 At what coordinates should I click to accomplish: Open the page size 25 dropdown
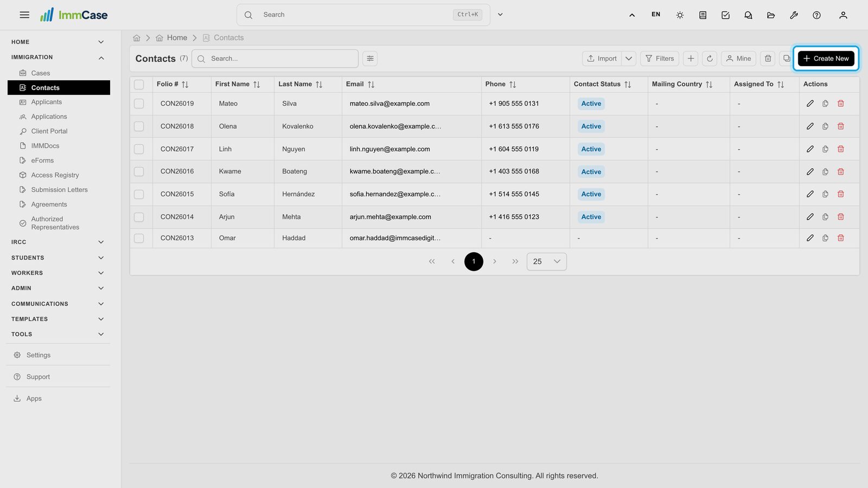546,261
